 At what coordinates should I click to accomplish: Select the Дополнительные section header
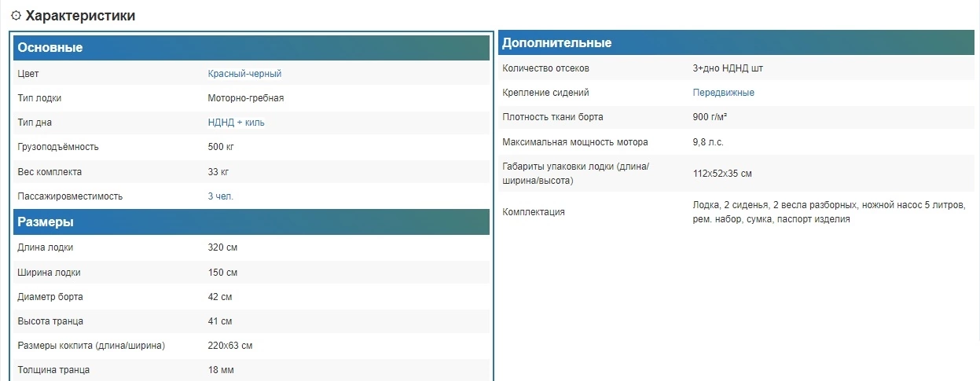click(x=556, y=42)
